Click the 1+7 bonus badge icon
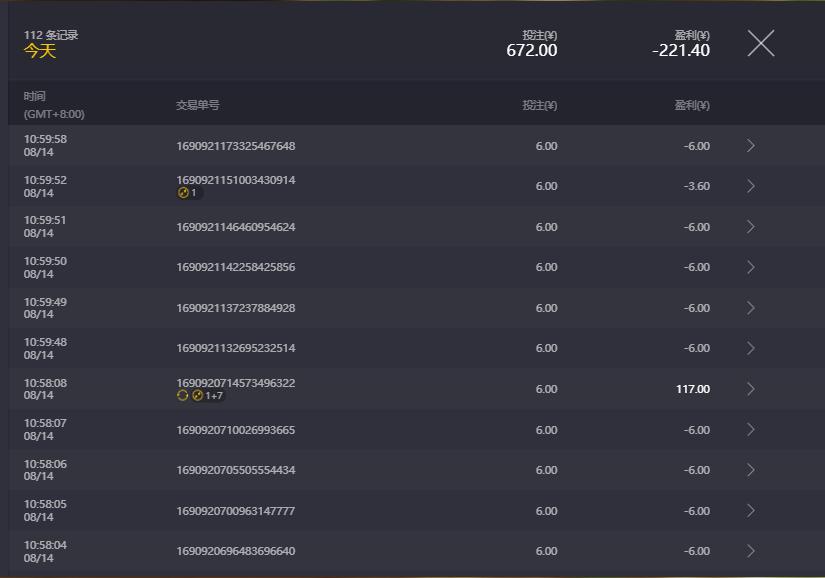This screenshot has height=578, width=825. click(207, 396)
